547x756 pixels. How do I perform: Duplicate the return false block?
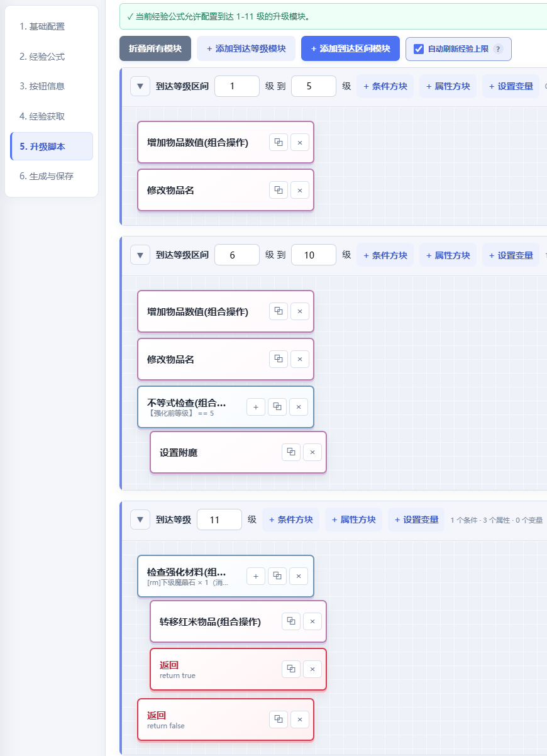[279, 720]
